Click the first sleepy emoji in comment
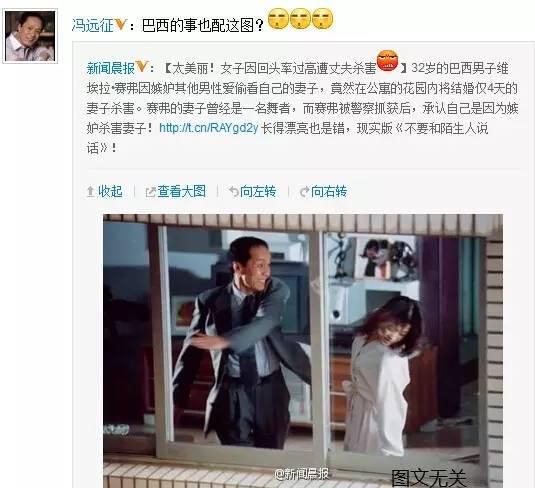 [x=278, y=18]
